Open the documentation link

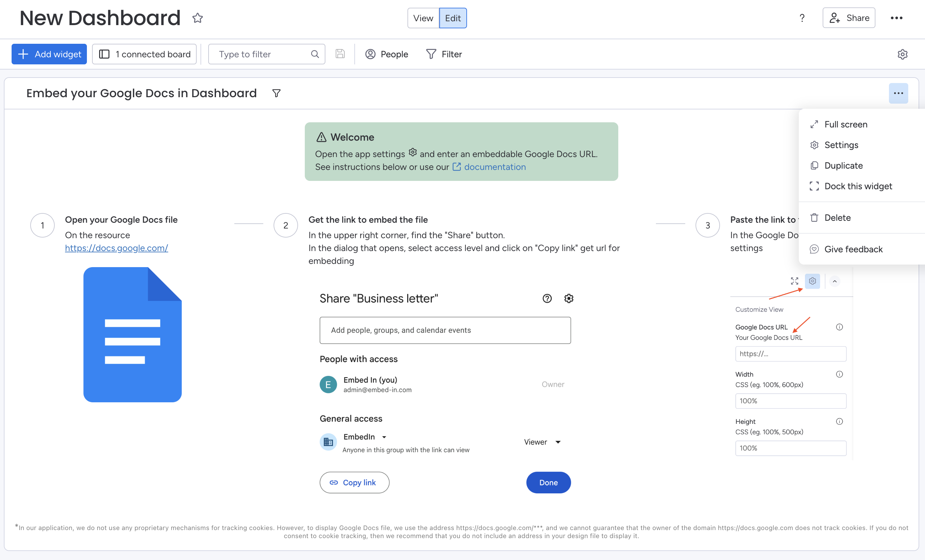tap(494, 167)
